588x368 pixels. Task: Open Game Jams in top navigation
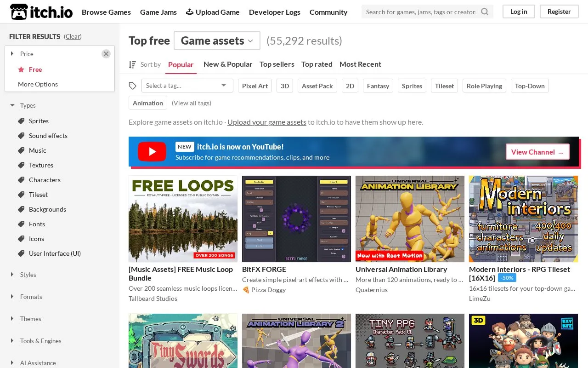[158, 12]
